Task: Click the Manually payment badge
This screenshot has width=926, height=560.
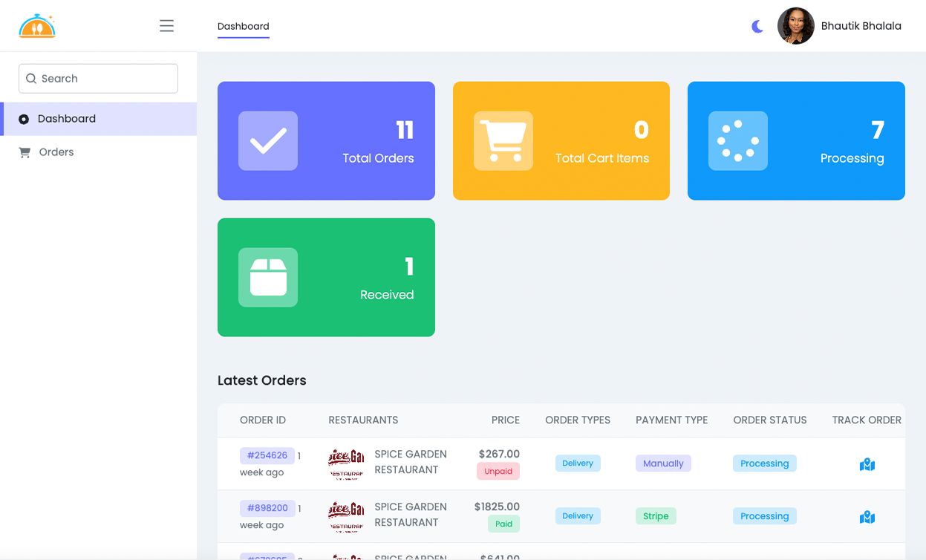Action: click(x=663, y=463)
